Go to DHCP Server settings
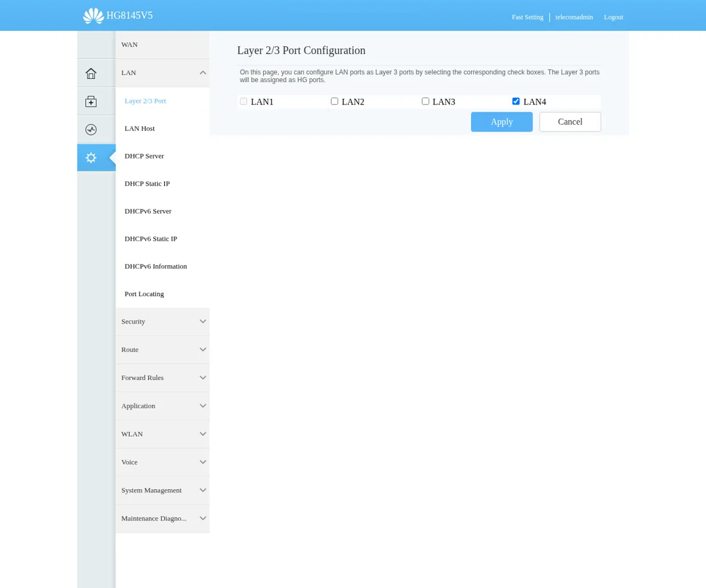706x588 pixels. pos(144,156)
